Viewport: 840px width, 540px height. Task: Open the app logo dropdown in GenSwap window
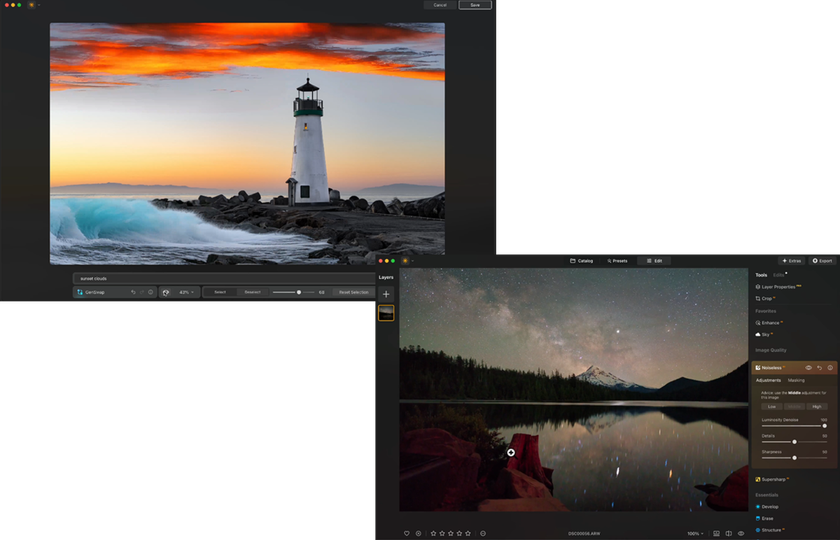tap(34, 5)
